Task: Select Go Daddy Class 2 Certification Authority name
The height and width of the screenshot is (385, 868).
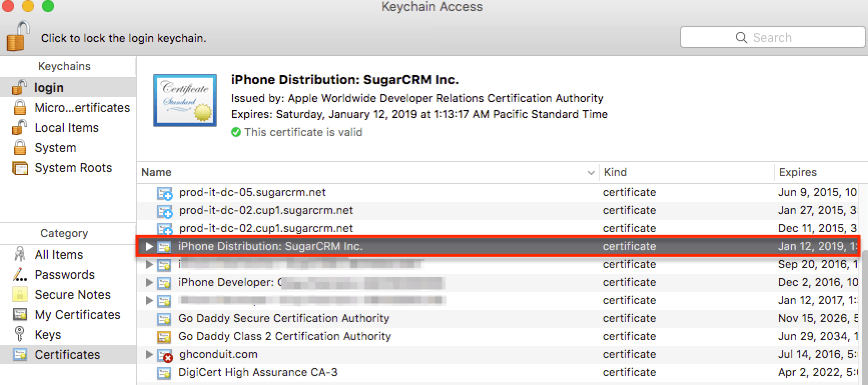Action: (284, 336)
